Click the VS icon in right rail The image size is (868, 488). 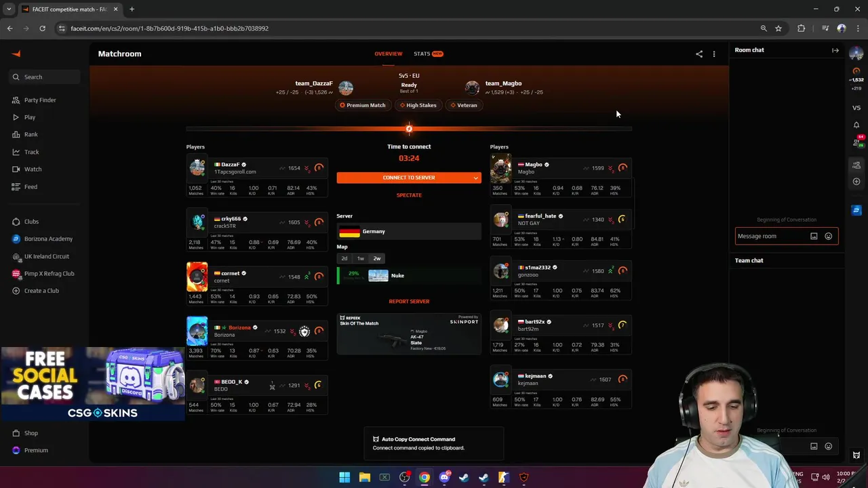pyautogui.click(x=856, y=108)
